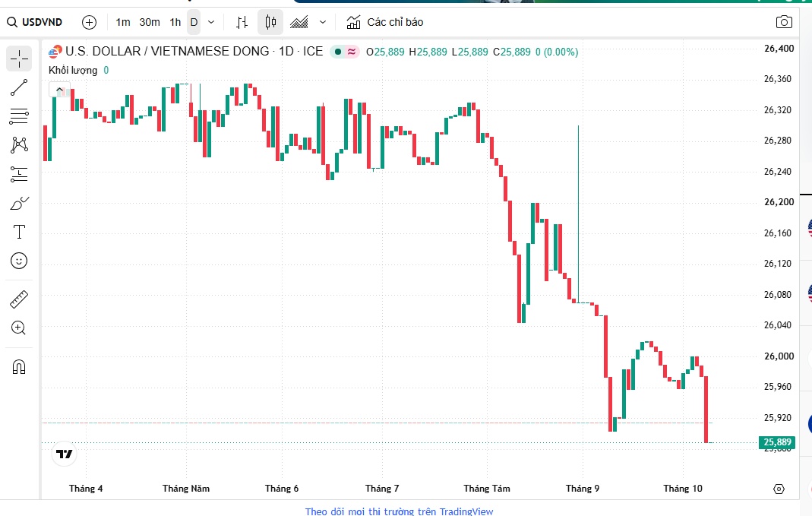
Task: Click the Tháng 7 time axis label
Action: 382,489
